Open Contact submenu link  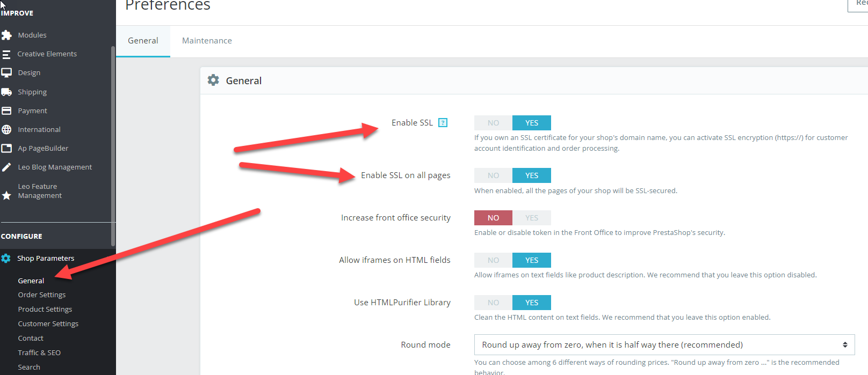click(x=31, y=338)
